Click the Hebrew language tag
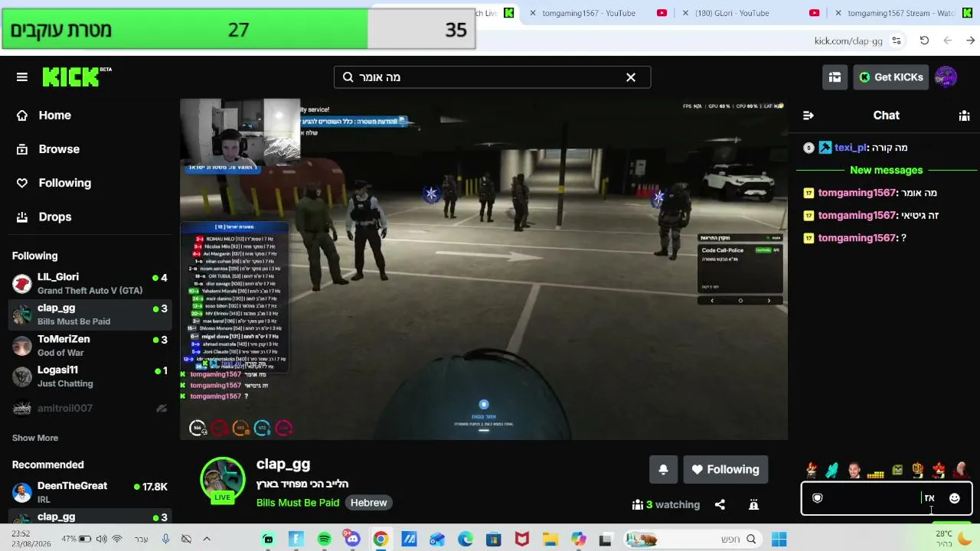The width and height of the screenshot is (980, 551). coord(368,503)
